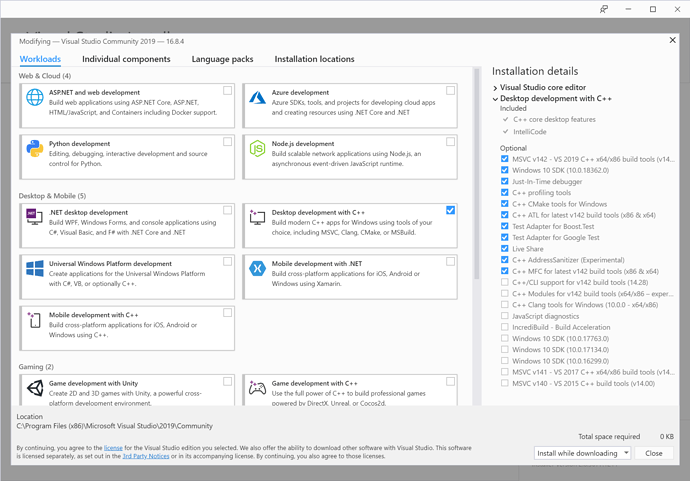Image resolution: width=690 pixels, height=481 pixels.
Task: Check Game development with Unity workload
Action: pyautogui.click(x=228, y=381)
